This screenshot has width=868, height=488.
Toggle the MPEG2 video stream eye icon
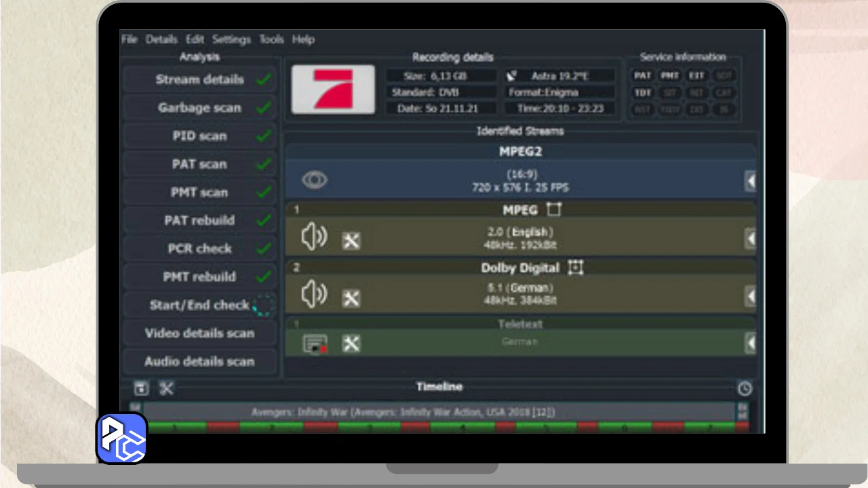[314, 180]
